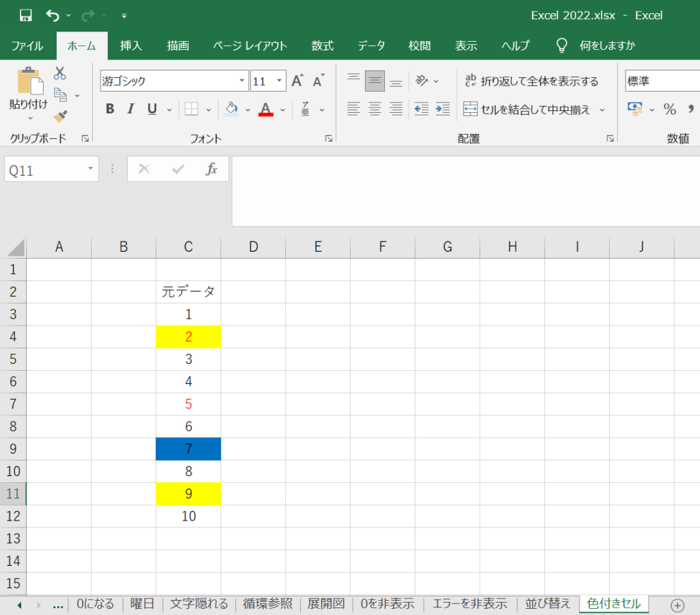The height and width of the screenshot is (615, 700).
Task: Click the Percent Style icon
Action: pyautogui.click(x=669, y=109)
